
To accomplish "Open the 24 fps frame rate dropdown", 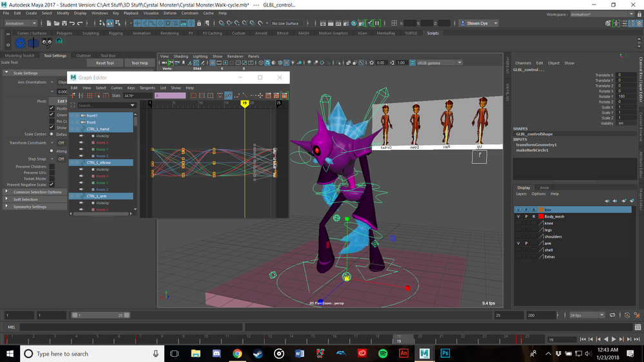I will point(586,315).
